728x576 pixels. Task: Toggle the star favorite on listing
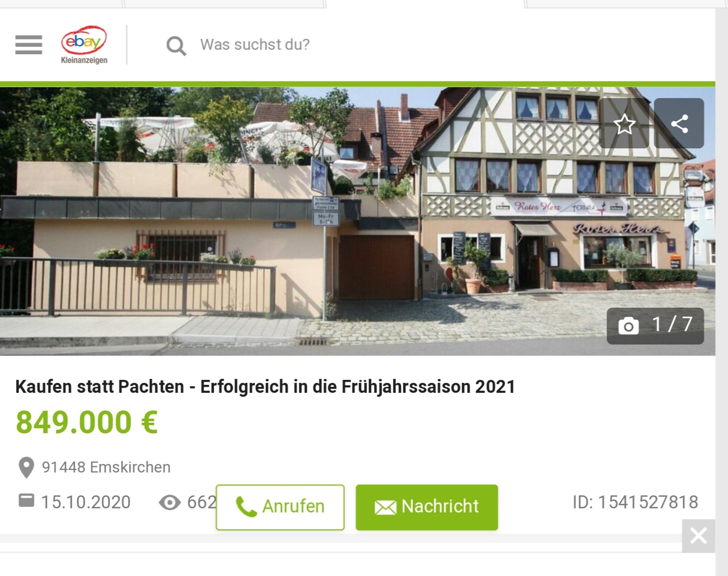coord(624,123)
